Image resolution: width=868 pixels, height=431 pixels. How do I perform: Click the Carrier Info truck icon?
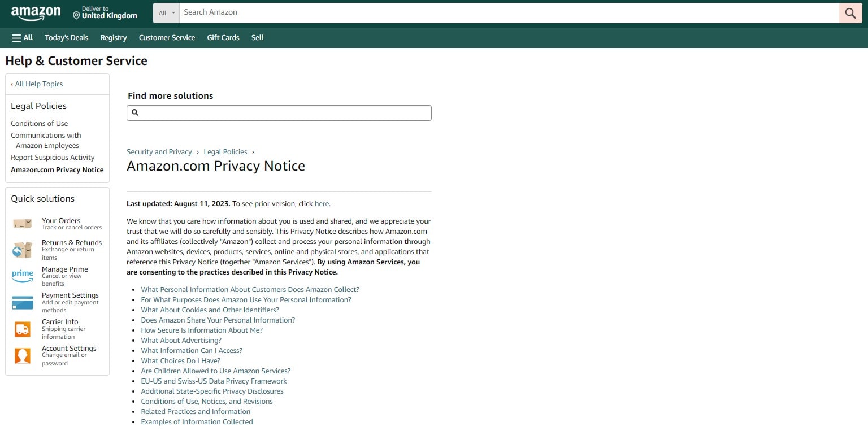pyautogui.click(x=23, y=329)
